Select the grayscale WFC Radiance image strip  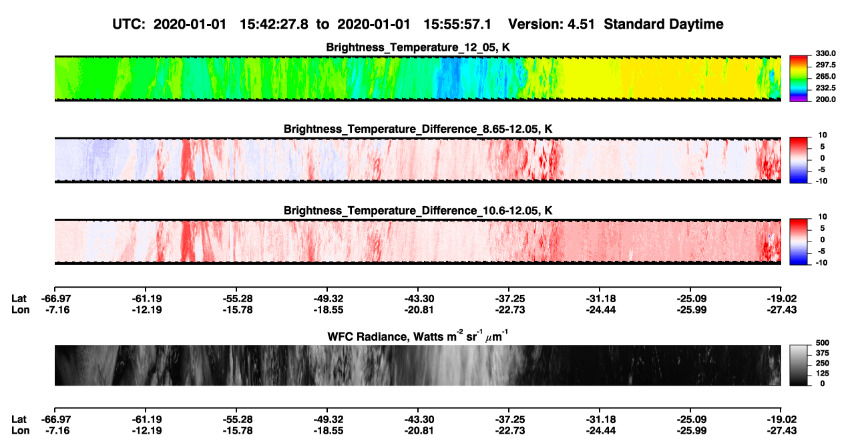click(418, 366)
